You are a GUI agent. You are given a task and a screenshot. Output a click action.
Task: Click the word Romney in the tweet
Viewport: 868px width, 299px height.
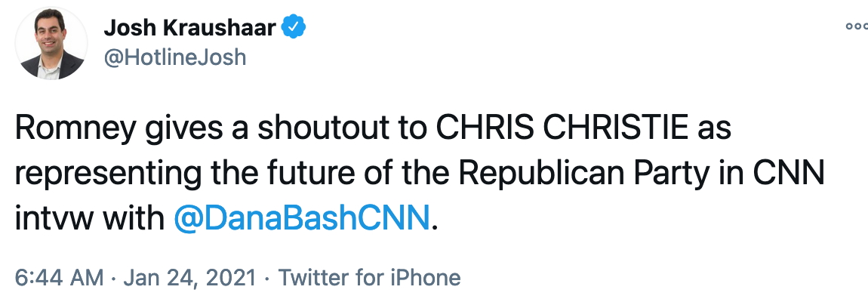[x=75, y=129]
